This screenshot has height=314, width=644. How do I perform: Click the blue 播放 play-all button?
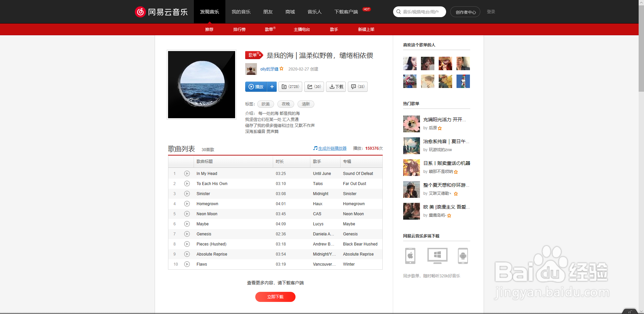coord(256,87)
